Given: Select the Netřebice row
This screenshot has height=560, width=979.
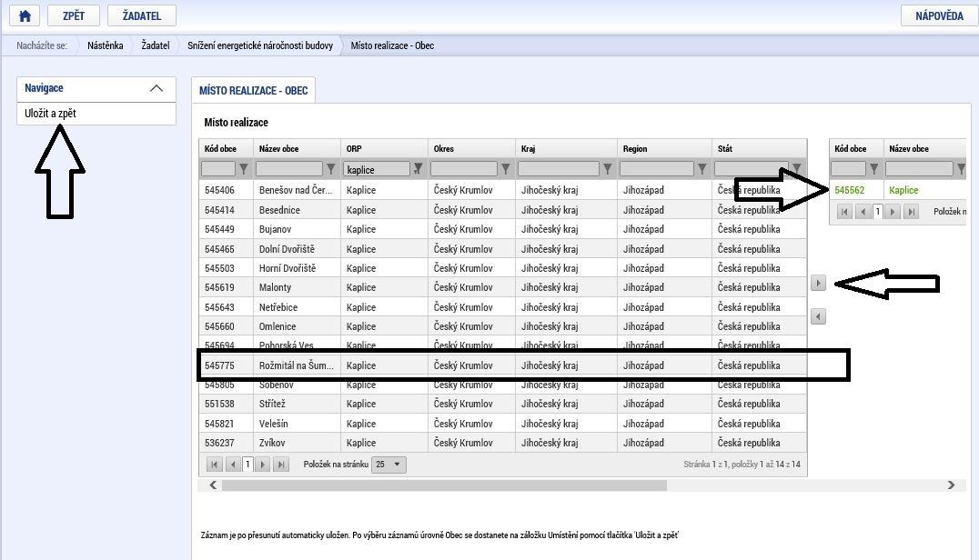Looking at the screenshot, I should pos(503,307).
